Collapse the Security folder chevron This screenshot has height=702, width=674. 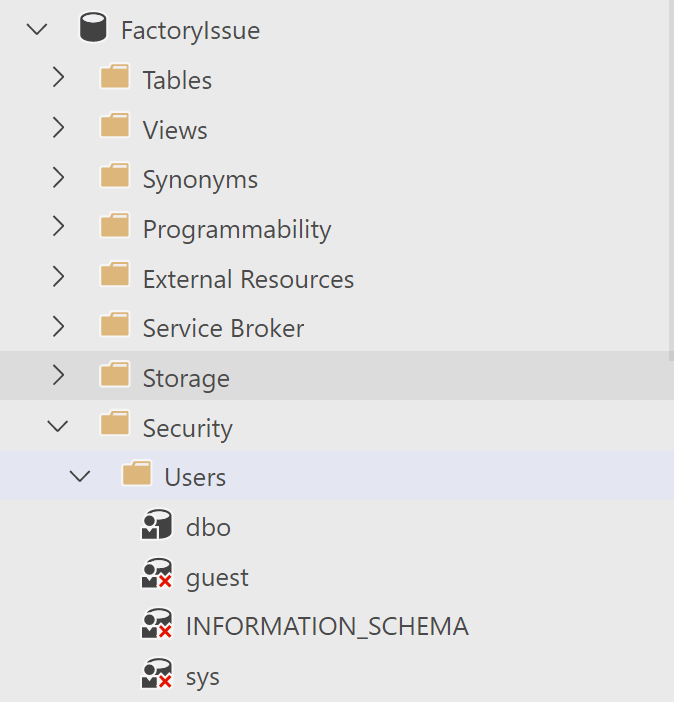tap(58, 426)
